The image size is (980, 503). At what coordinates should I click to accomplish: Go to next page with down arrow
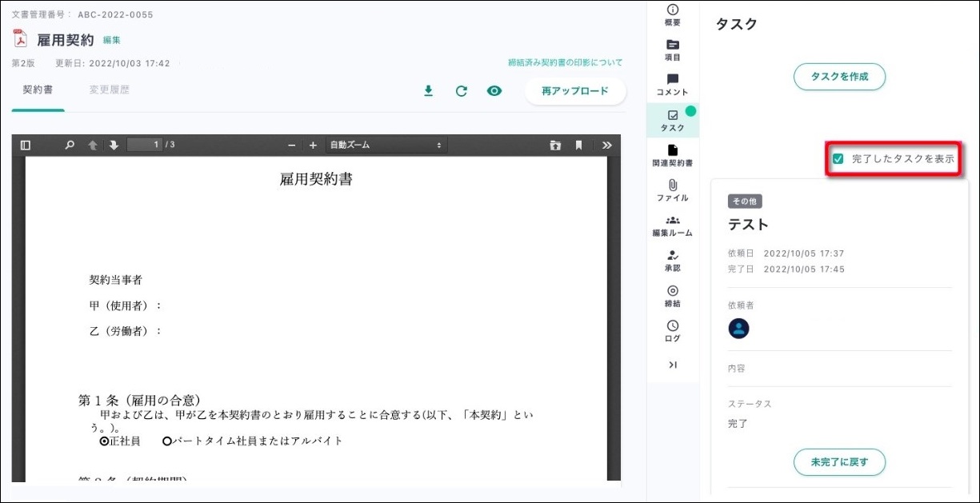(x=114, y=145)
